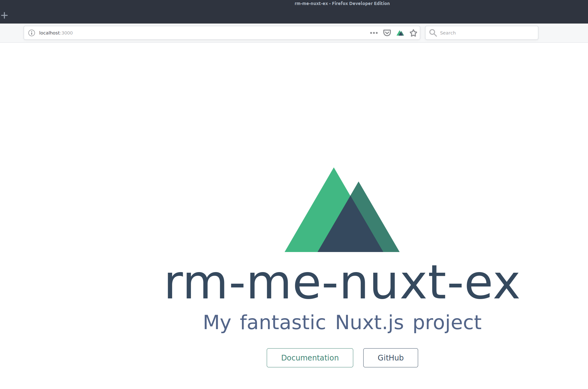Click the Documentation button
Screen dimensions: 588x389
[310, 358]
